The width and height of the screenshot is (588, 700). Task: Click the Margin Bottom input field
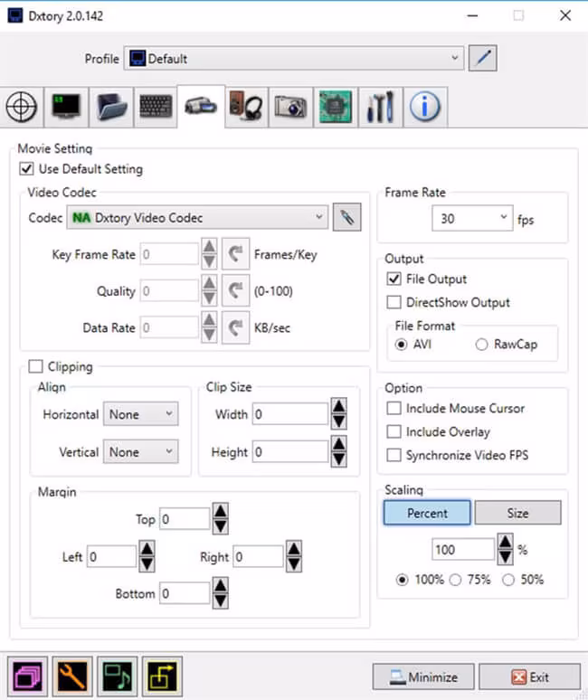tap(185, 593)
